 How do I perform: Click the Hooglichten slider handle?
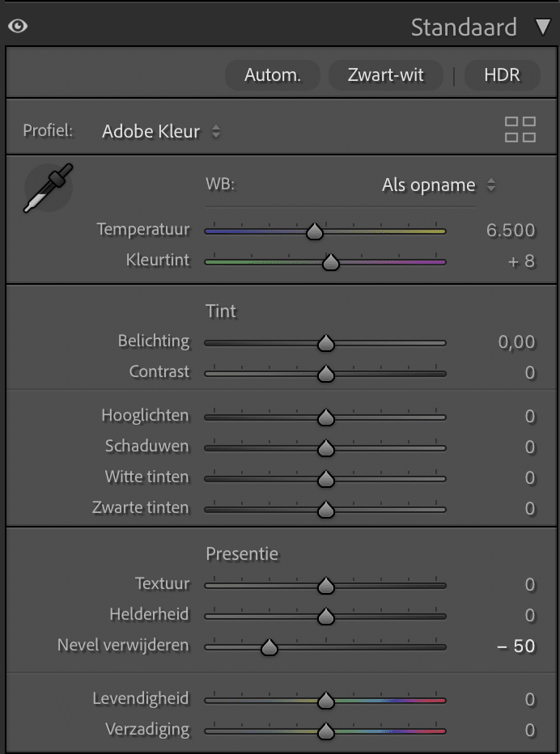click(x=325, y=417)
